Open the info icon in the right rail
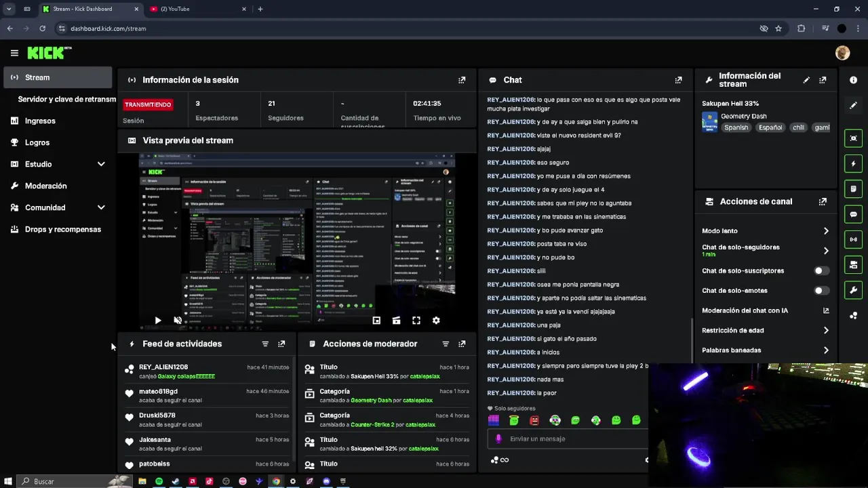The image size is (868, 488). pos(853,80)
